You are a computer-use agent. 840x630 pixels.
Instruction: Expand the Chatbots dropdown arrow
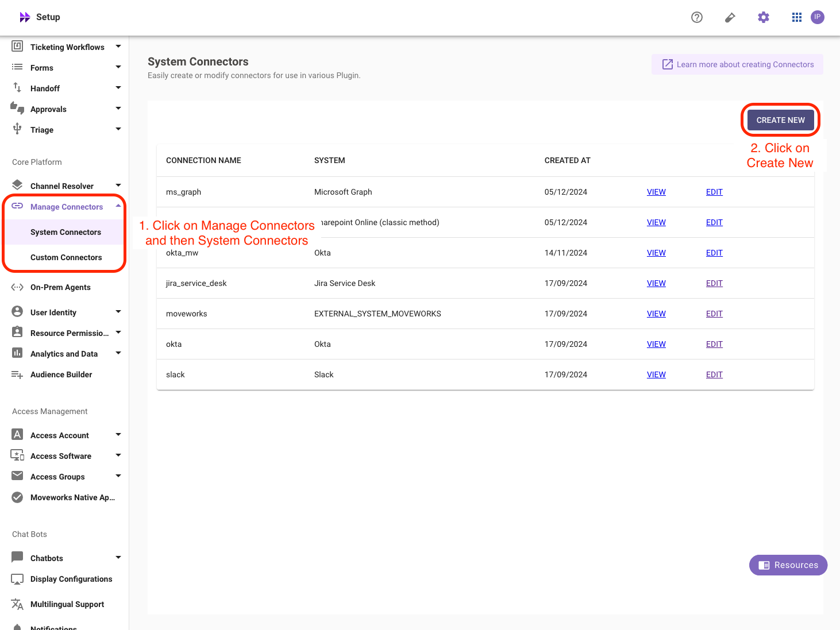pyautogui.click(x=118, y=558)
